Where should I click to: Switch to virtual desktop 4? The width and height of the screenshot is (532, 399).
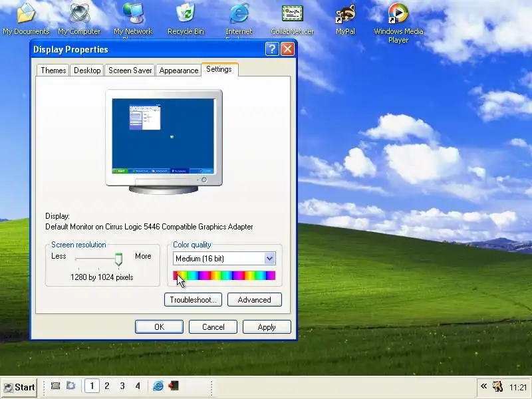[x=138, y=386]
